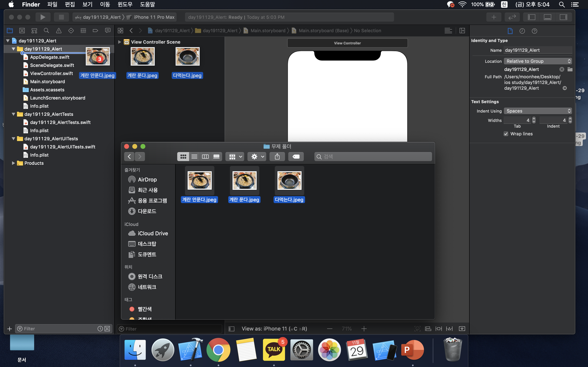Open the Issue navigator warning icon
588x367 pixels.
[x=59, y=31]
